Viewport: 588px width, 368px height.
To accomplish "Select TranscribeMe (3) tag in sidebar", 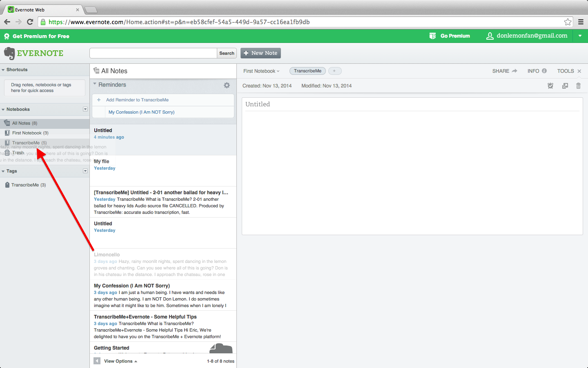I will pyautogui.click(x=29, y=185).
